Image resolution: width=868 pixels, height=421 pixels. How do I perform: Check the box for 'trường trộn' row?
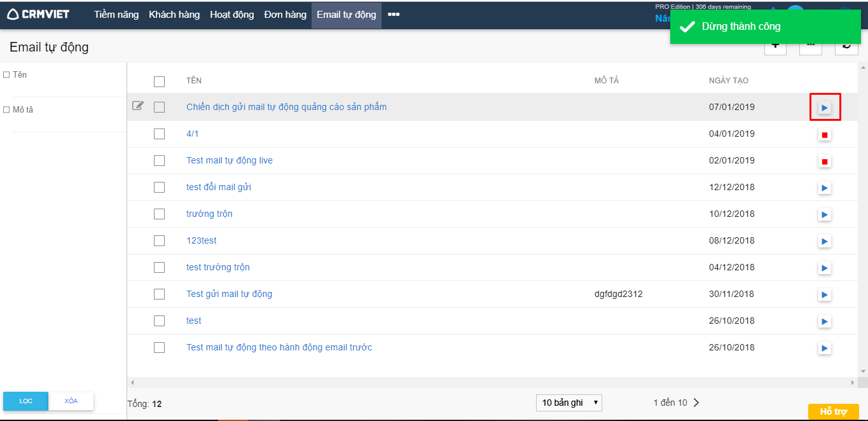[159, 214]
